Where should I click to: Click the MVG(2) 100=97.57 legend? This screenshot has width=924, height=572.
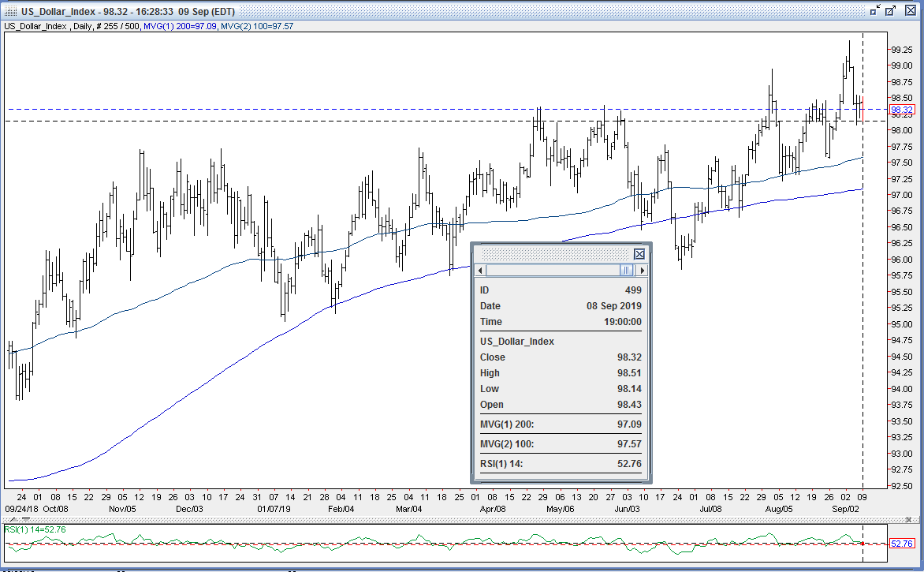point(257,26)
